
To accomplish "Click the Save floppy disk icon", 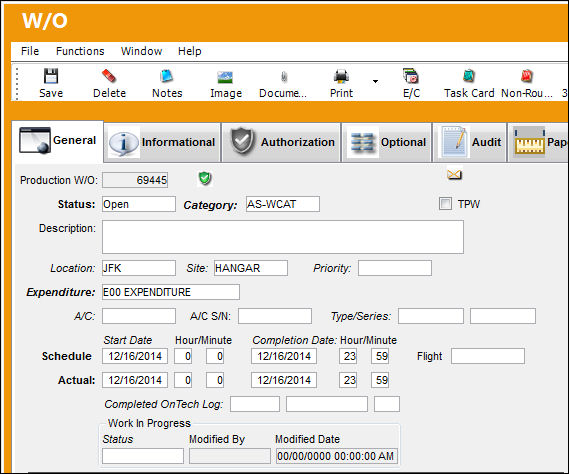I will pyautogui.click(x=51, y=76).
